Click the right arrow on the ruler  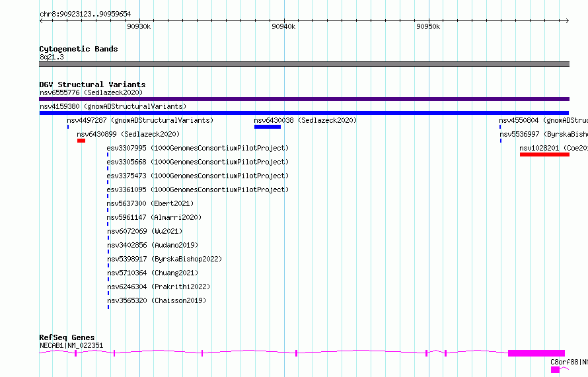pos(568,21)
